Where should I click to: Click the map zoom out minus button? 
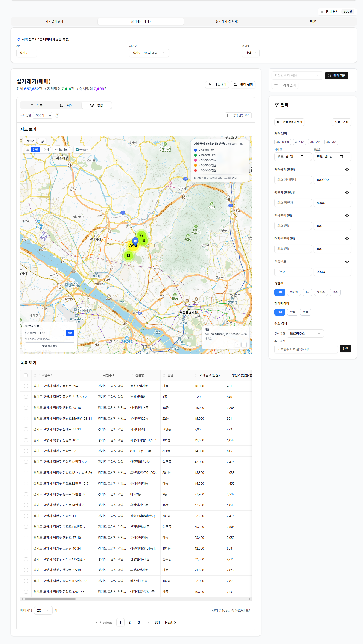(x=244, y=345)
